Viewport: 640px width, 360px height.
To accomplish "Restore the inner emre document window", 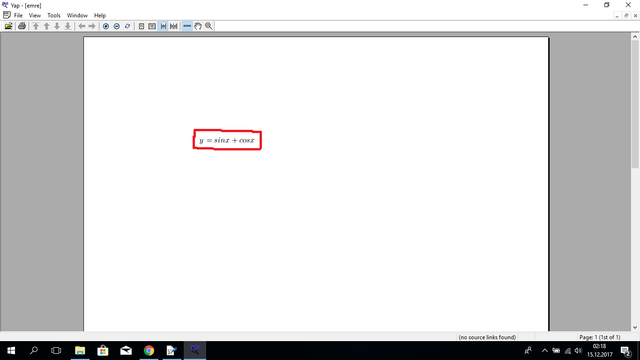I will click(626, 16).
